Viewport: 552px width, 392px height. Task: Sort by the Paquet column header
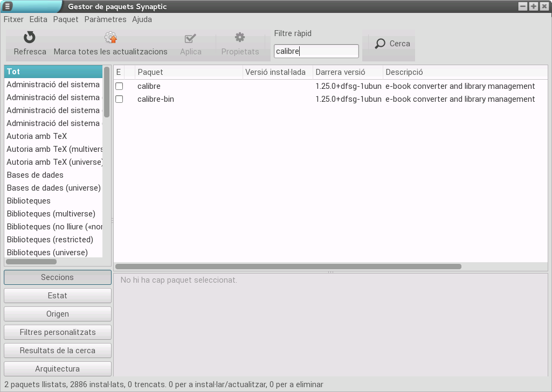pos(189,72)
